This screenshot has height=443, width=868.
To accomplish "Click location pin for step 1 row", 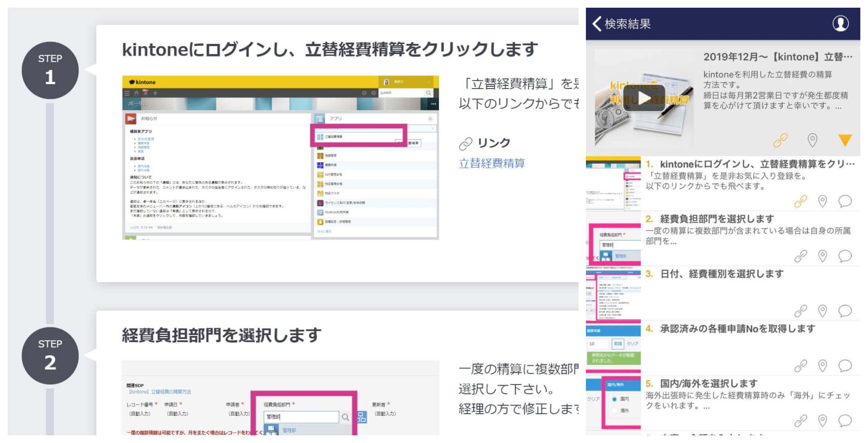I will pos(822,201).
